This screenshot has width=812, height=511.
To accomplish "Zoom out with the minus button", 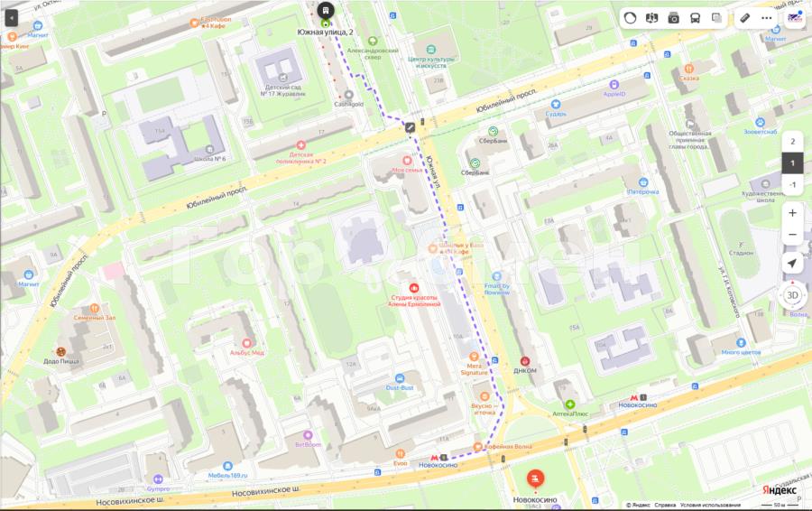I will click(792, 235).
